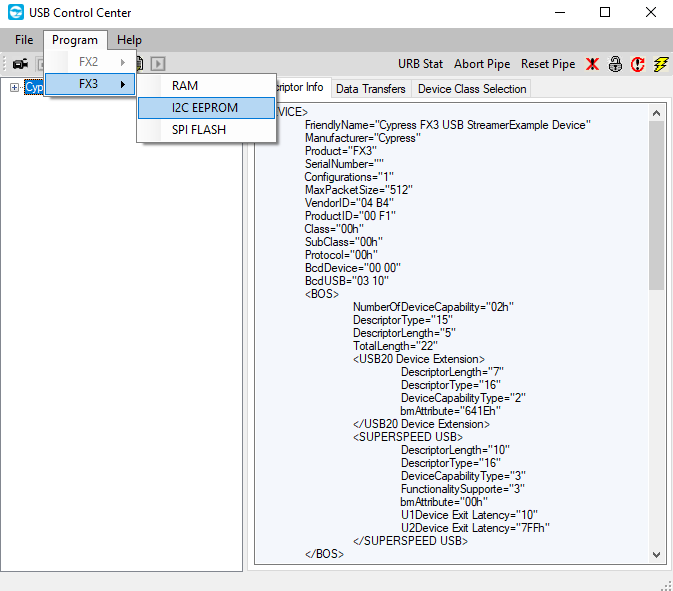
Task: Choose I2C EEPROM programming option
Action: pos(206,108)
